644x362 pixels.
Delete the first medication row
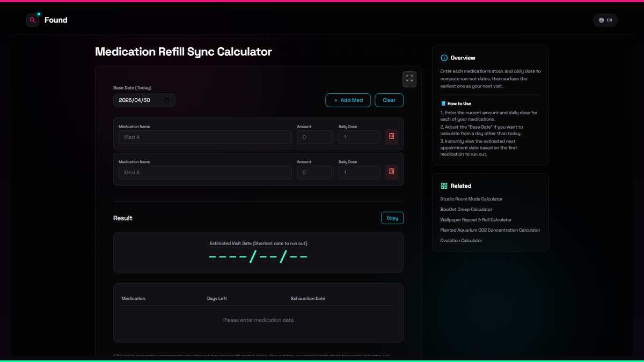pos(392,136)
